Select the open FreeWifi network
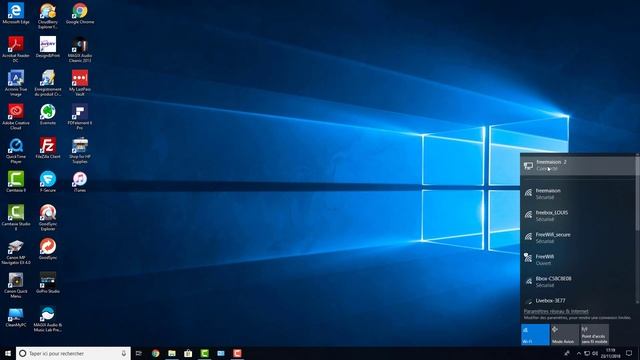640x360 pixels. coord(578,260)
